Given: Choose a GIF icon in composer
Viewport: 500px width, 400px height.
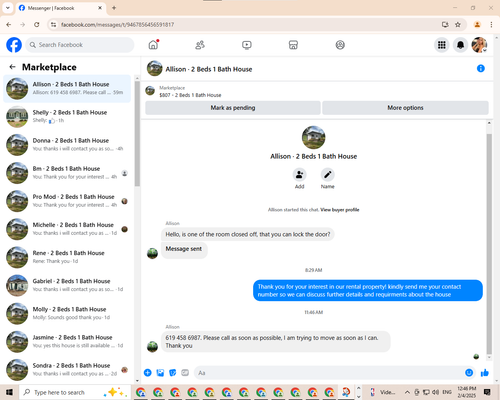Looking at the screenshot, I should tap(185, 373).
